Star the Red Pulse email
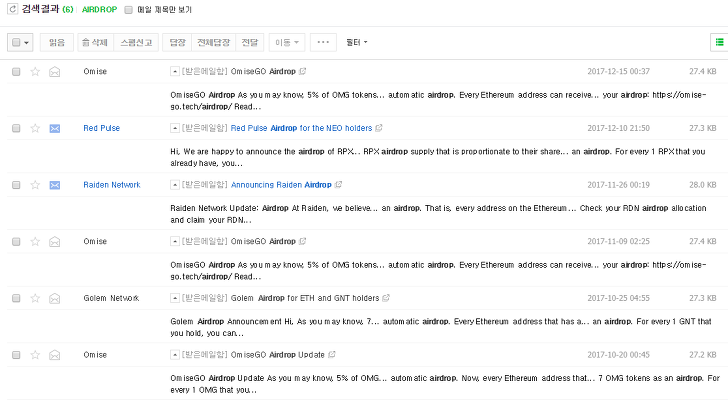The image size is (728, 407). 35,128
